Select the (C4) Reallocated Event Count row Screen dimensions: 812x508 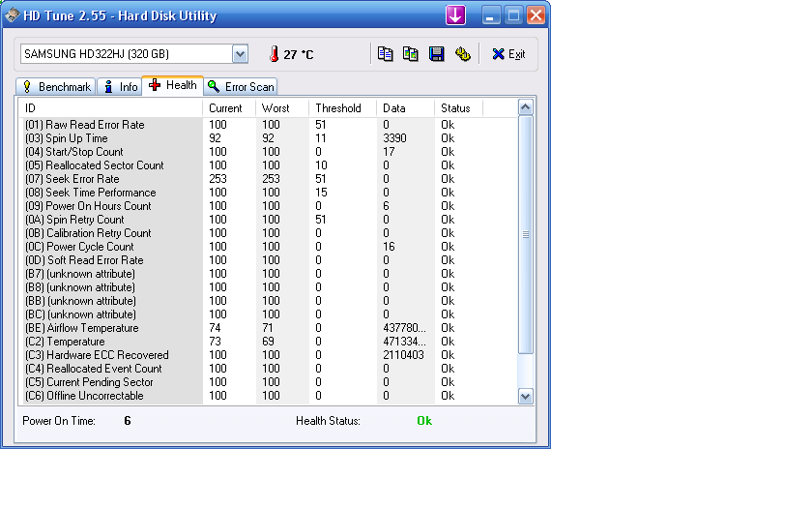click(x=268, y=368)
